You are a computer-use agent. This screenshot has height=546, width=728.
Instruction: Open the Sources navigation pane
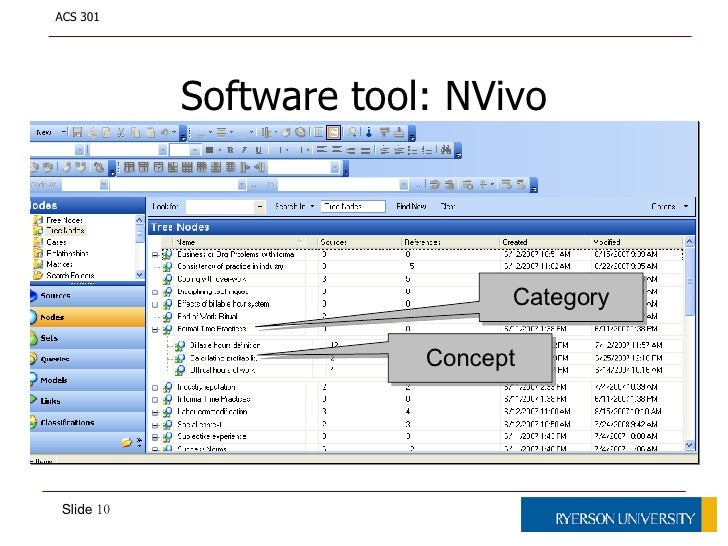click(87, 296)
